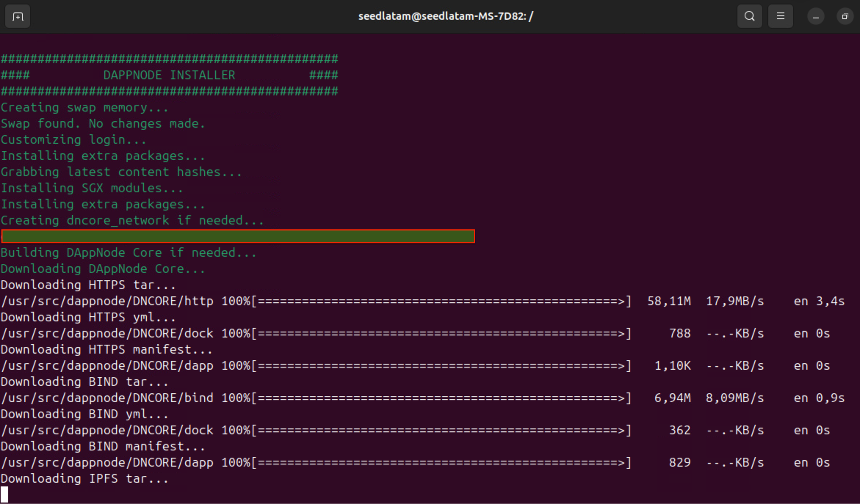Click the "Downloading BIND manifest..." line

[103, 447]
